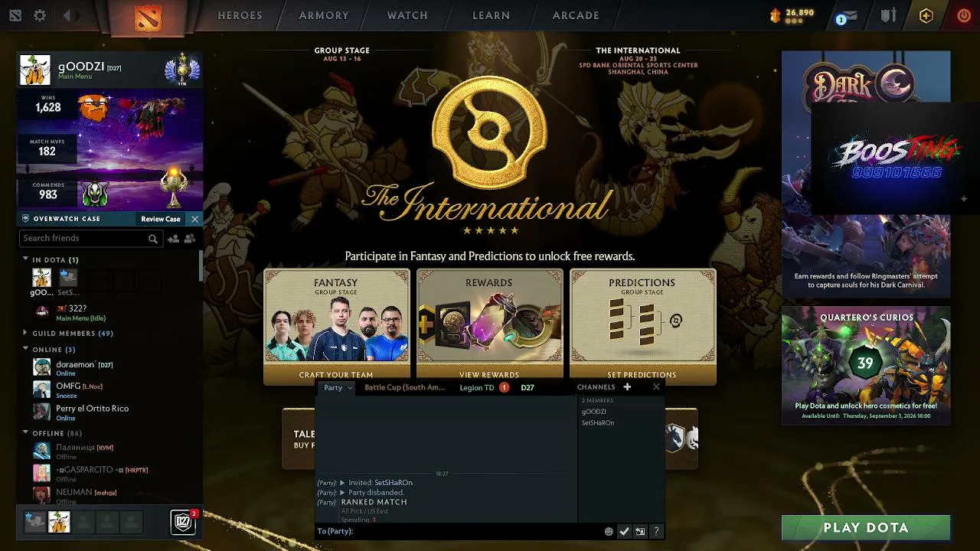Expand the 'Invited: SetSHaROn' chat entry
980x551 pixels.
click(x=342, y=483)
